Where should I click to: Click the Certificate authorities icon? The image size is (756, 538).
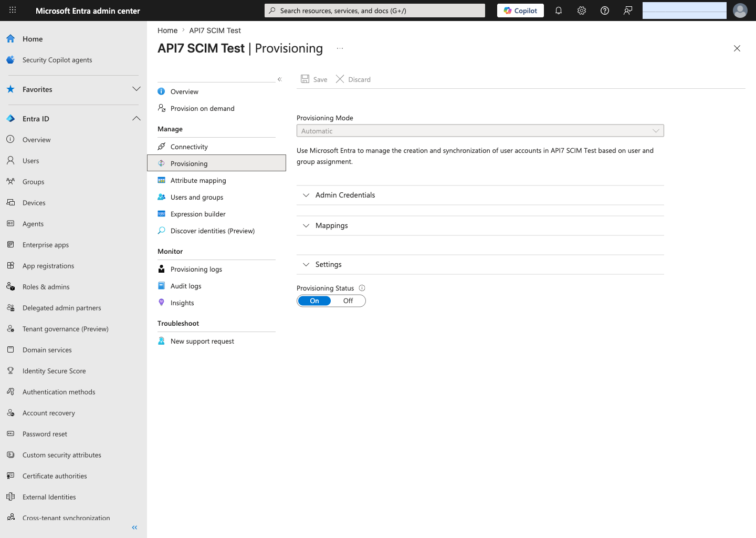10,475
